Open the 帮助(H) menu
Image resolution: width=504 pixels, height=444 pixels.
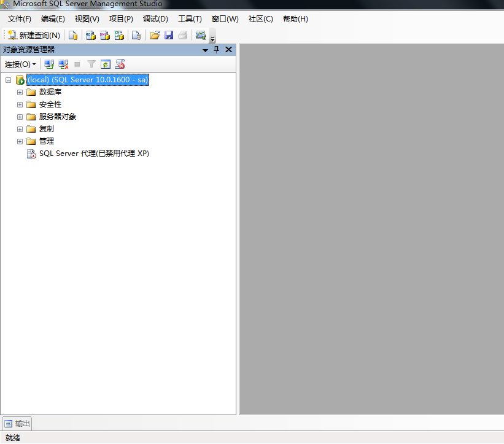(295, 19)
